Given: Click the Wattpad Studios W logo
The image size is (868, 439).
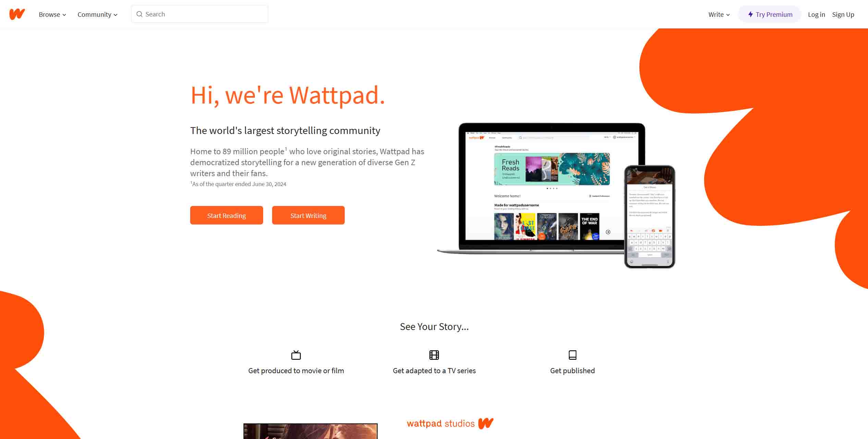Looking at the screenshot, I should click(x=486, y=423).
